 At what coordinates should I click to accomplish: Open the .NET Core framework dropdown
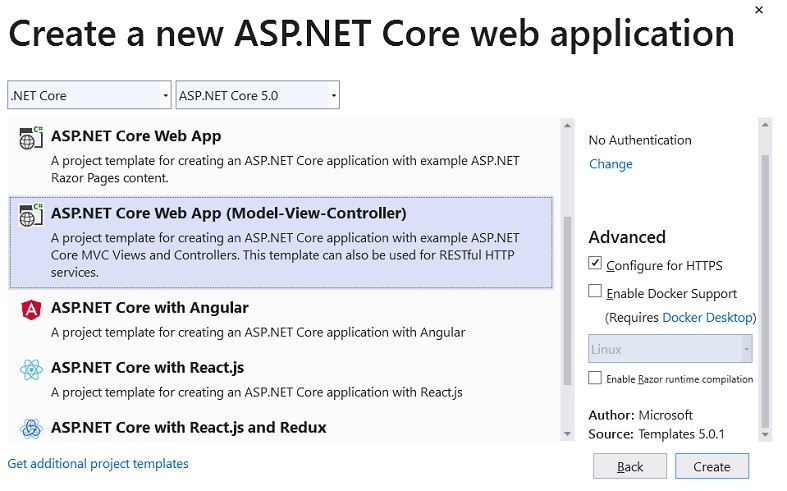[x=89, y=95]
